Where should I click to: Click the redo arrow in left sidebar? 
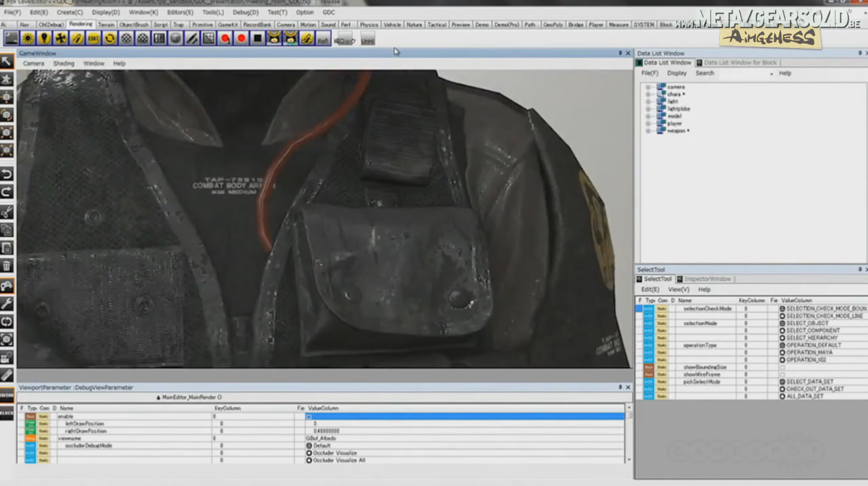tap(7, 193)
